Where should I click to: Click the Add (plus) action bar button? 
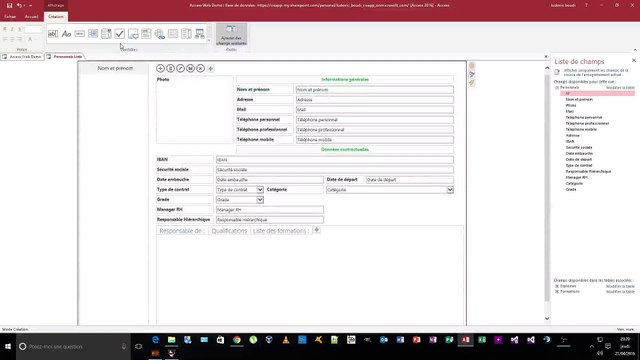(160, 69)
